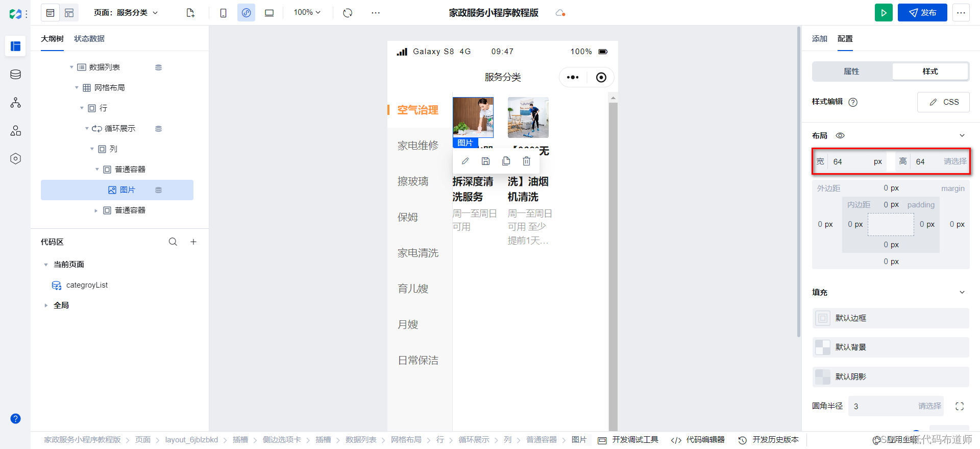Open the 100% zoom dropdown
Viewport: 980px width, 449px height.
tap(307, 12)
